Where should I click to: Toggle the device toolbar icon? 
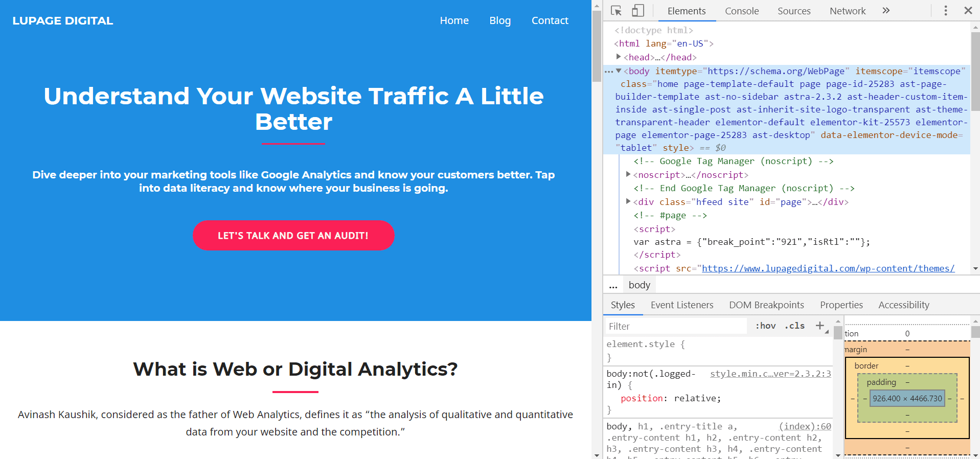(x=637, y=11)
